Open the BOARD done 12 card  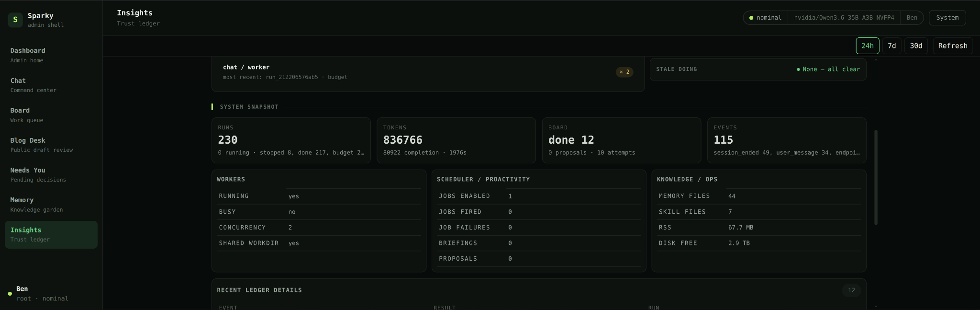(x=622, y=140)
